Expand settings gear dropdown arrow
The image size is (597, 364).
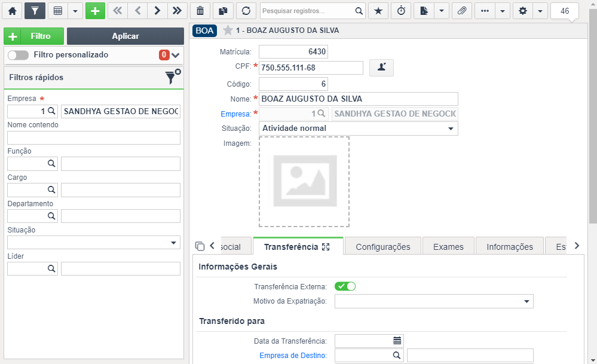(540, 11)
